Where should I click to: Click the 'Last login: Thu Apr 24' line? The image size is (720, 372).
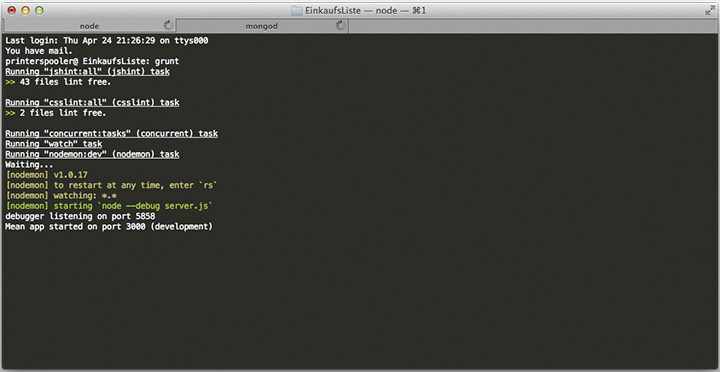pos(107,41)
